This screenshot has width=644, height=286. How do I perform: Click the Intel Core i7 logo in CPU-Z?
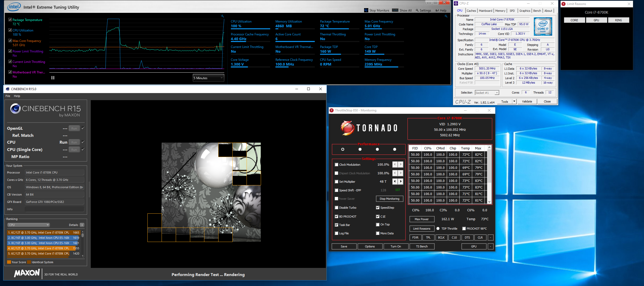[543, 26]
